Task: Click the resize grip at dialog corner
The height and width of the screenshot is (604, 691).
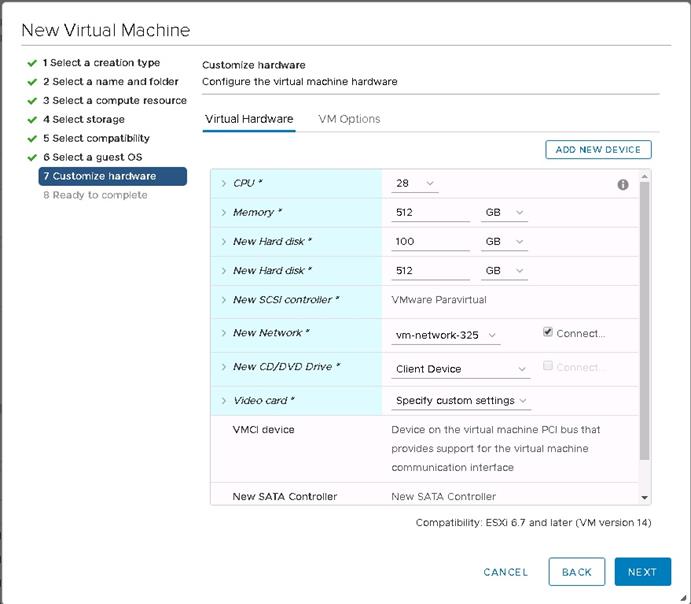Action: click(x=683, y=598)
